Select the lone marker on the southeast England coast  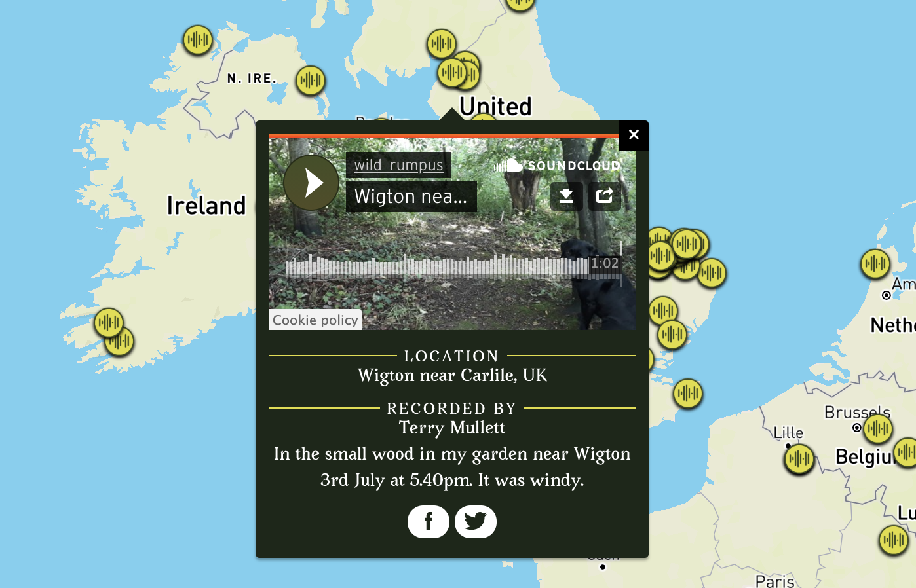pyautogui.click(x=688, y=394)
